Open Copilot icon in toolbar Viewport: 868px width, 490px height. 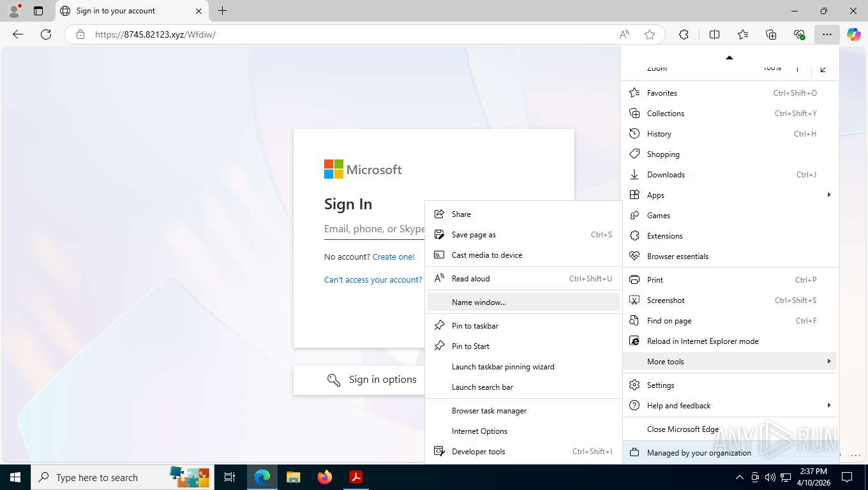(854, 34)
